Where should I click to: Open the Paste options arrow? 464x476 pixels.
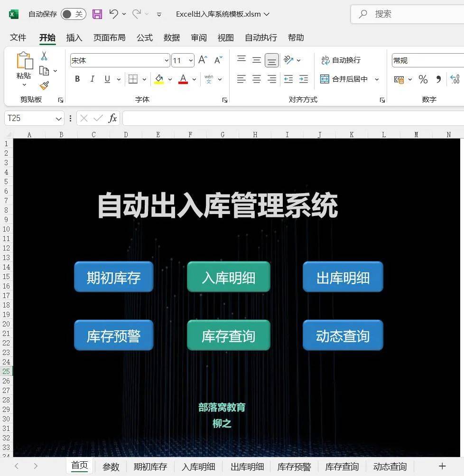coord(24,84)
